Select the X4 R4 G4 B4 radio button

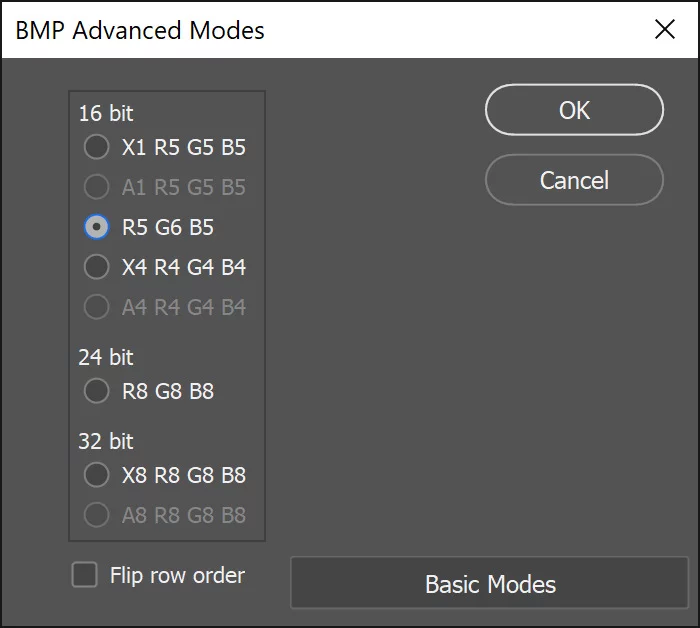coord(96,268)
